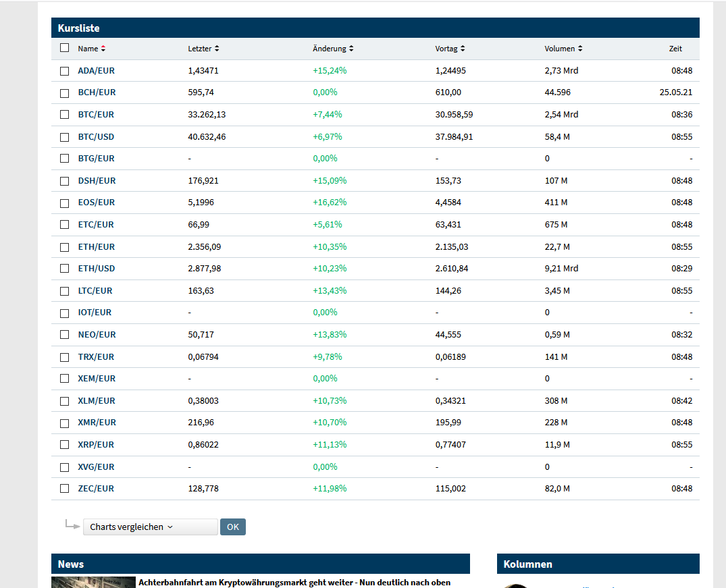
Task: Open the DSH/EUR link
Action: (97, 181)
